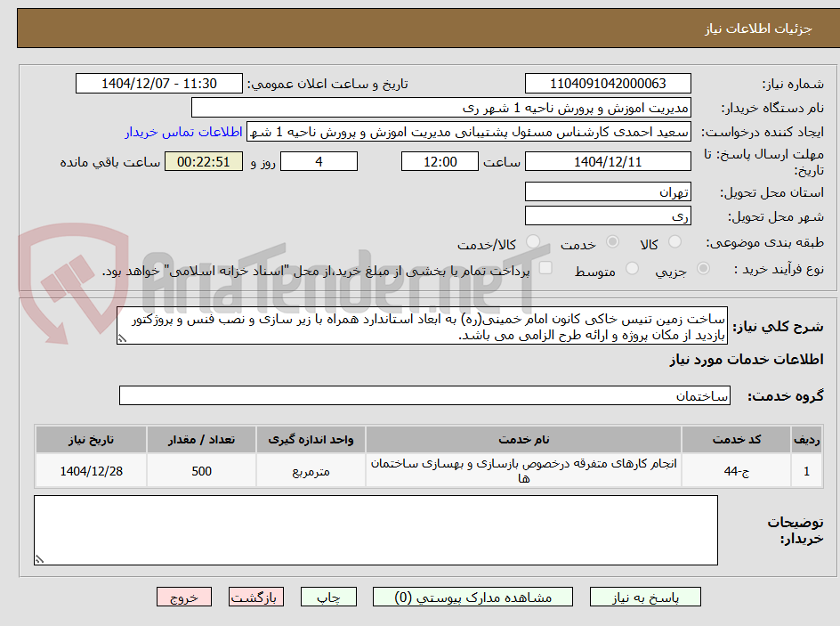The image size is (840, 626).
Task: Click the deadline hour field 12:00
Action: 440,161
